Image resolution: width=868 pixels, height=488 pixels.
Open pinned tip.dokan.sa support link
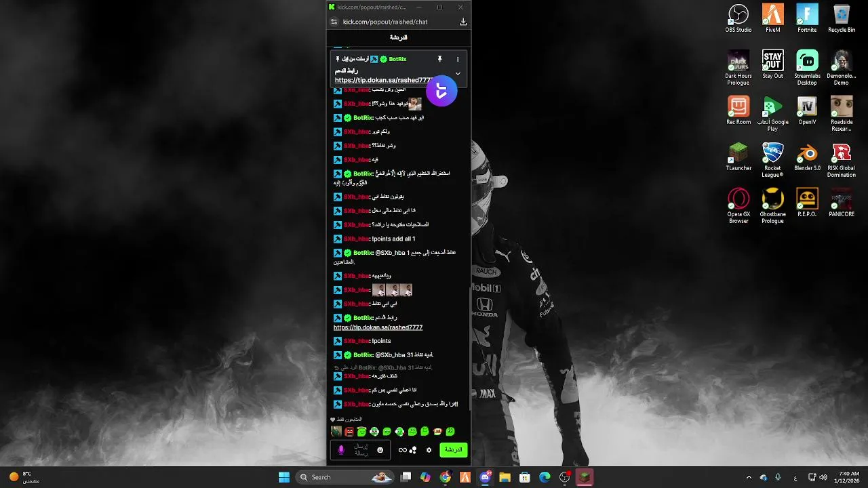384,80
